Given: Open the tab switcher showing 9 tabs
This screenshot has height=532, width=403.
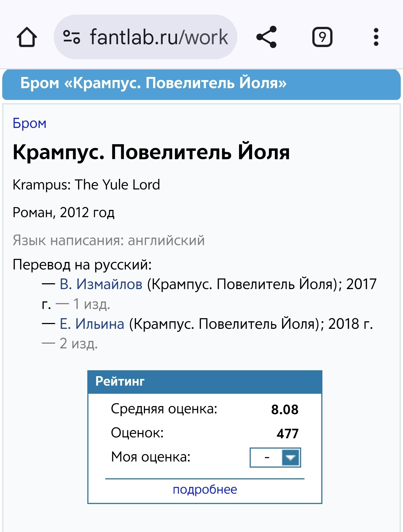Looking at the screenshot, I should 322,37.
